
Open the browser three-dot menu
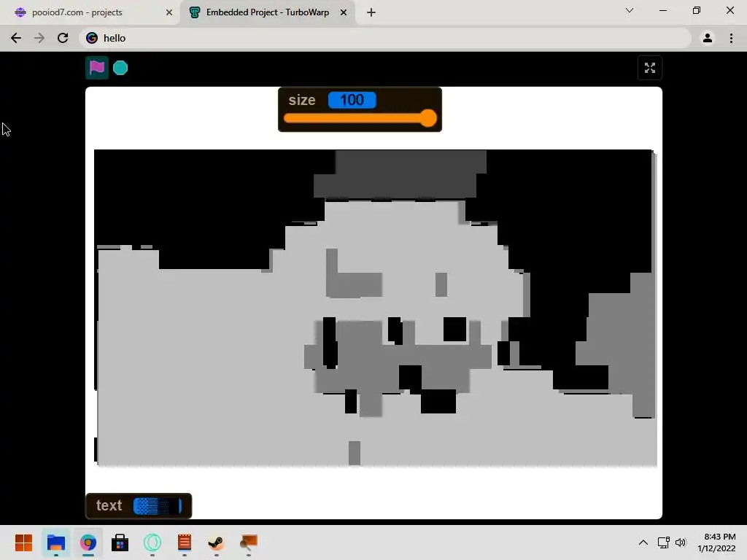click(x=731, y=38)
